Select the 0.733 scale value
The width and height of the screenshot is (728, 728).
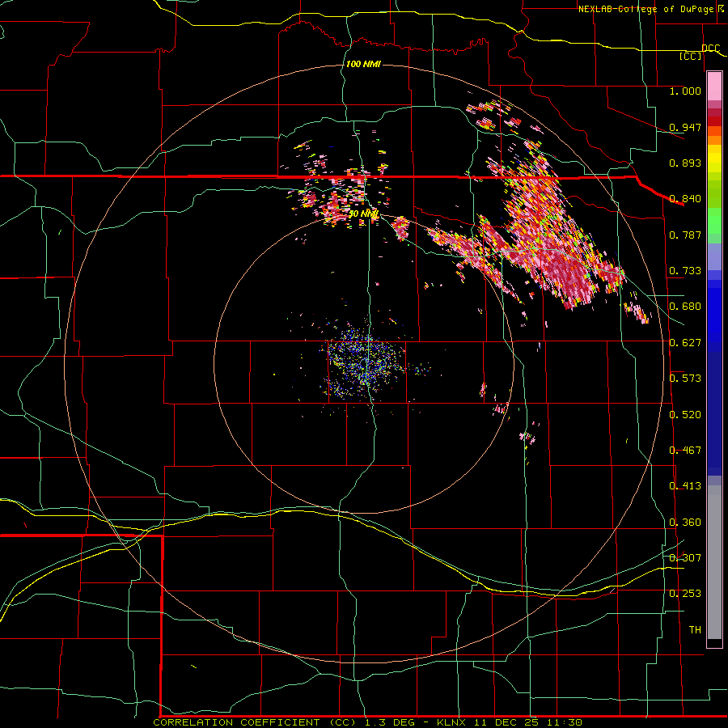(x=685, y=271)
